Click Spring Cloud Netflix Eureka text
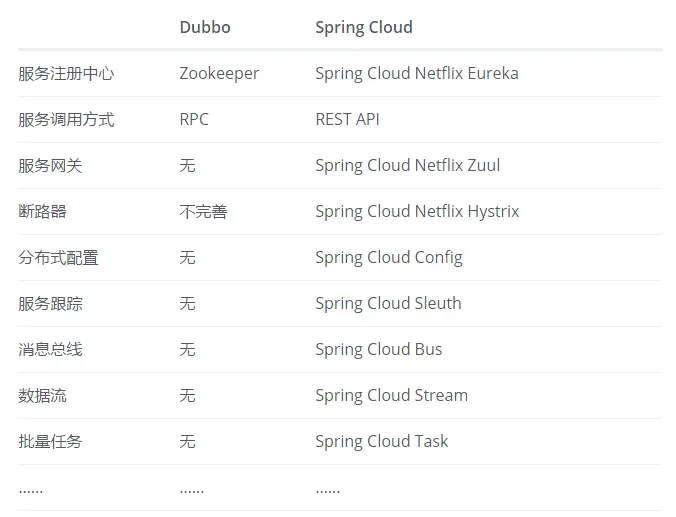676x517 pixels. [x=417, y=74]
